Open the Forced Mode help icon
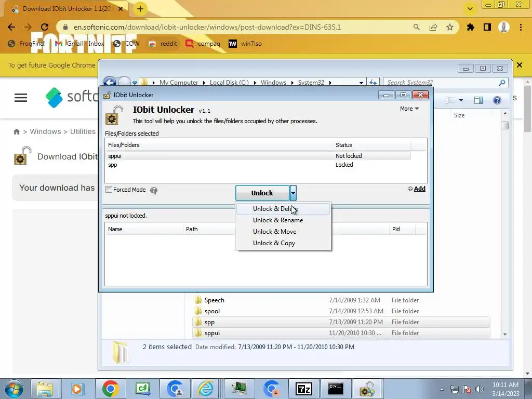The width and height of the screenshot is (532, 399). point(154,190)
